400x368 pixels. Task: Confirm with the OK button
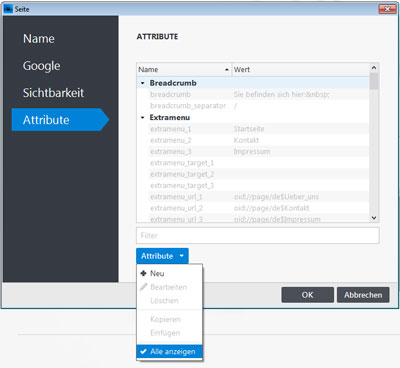click(307, 295)
